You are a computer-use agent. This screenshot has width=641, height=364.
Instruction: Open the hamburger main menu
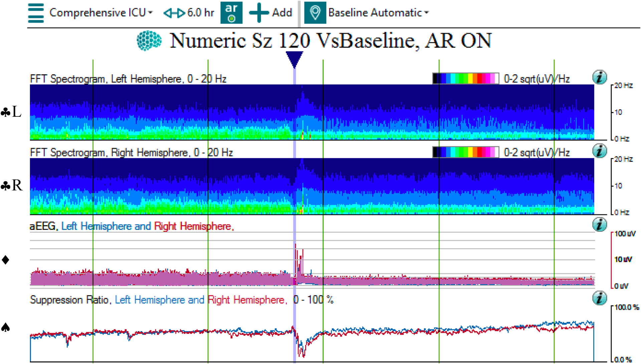(36, 13)
